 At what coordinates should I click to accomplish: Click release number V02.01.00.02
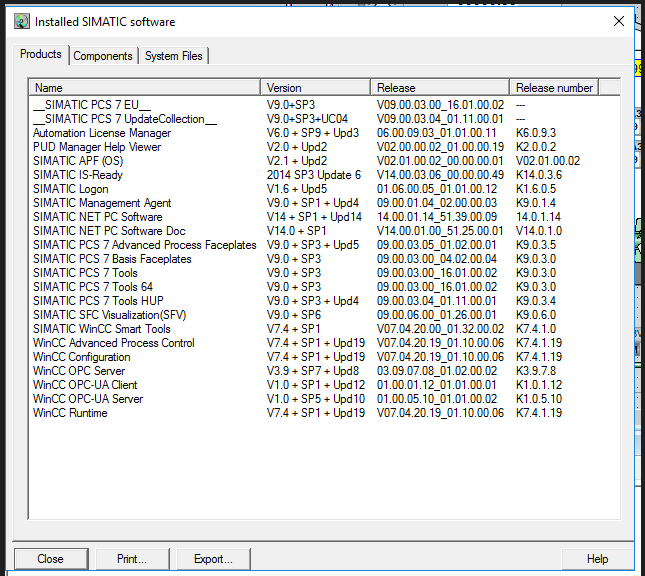click(x=548, y=161)
